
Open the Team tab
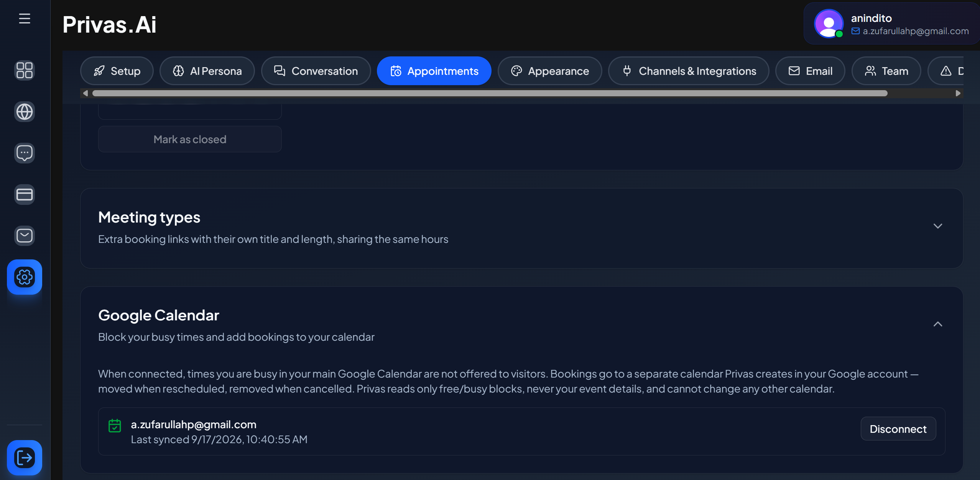[886, 71]
